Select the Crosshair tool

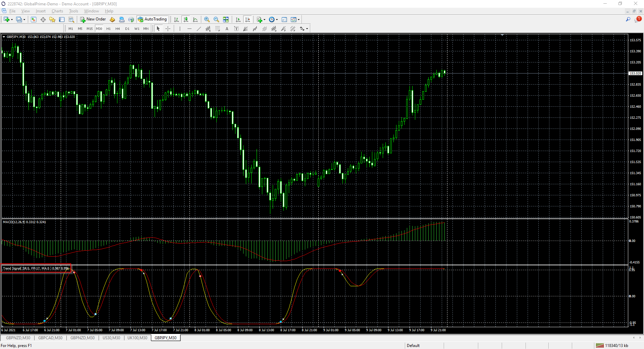point(168,29)
